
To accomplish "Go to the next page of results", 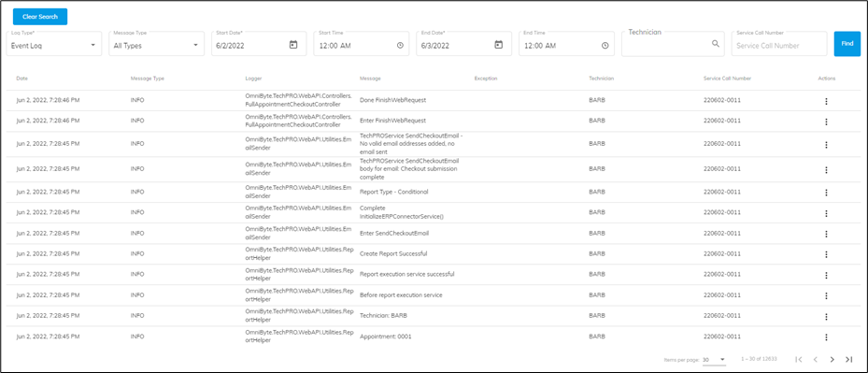I will click(832, 360).
